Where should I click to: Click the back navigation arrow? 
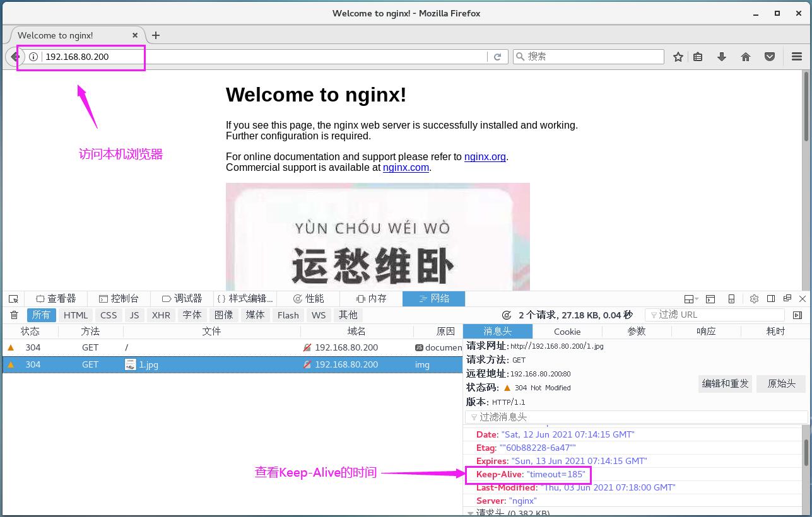pos(14,57)
